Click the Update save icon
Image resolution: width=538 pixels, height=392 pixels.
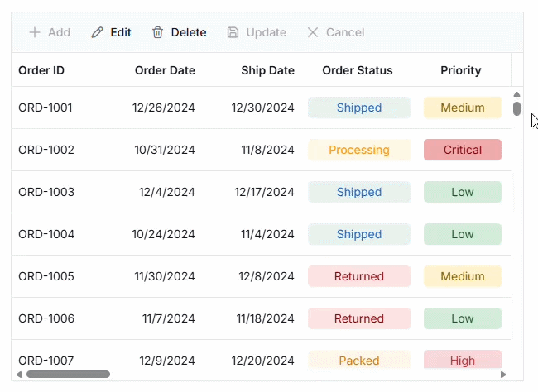tap(233, 32)
